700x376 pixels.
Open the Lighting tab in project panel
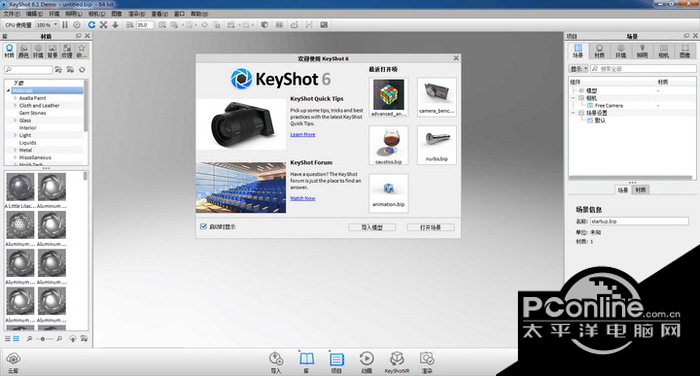[642, 51]
